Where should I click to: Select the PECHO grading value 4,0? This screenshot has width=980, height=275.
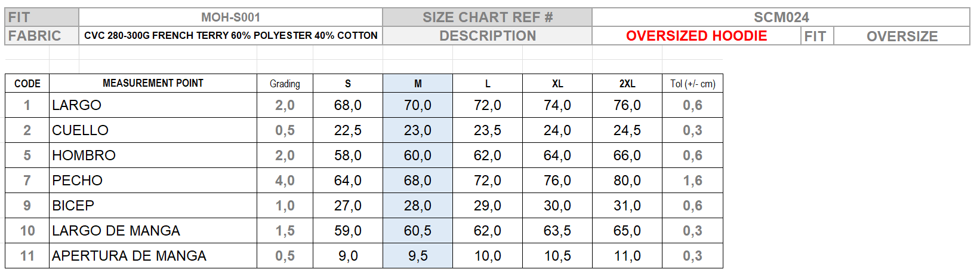coord(285,181)
